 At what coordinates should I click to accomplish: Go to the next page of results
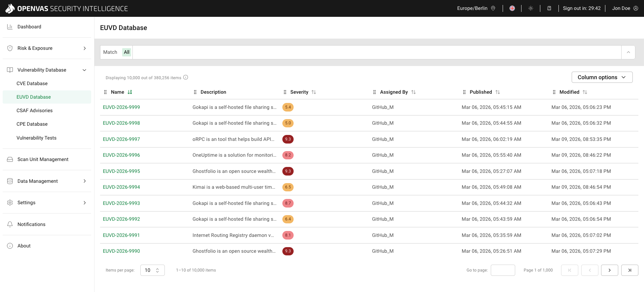click(x=609, y=270)
